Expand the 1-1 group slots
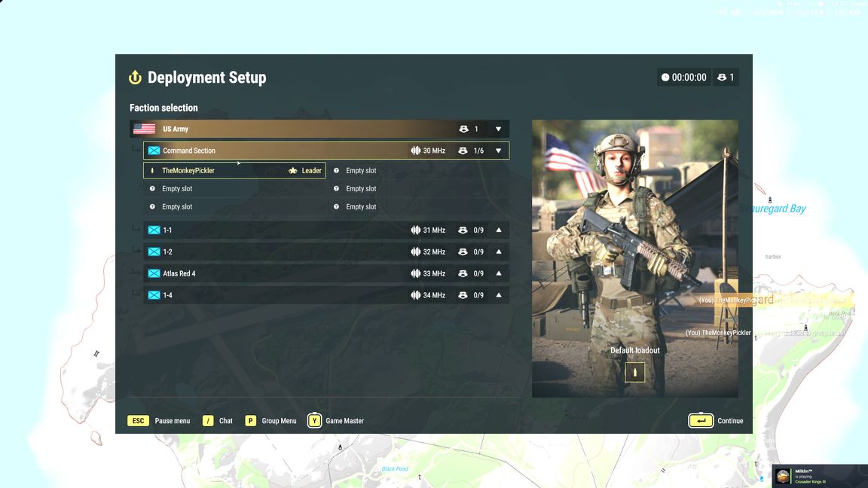Image resolution: width=868 pixels, height=488 pixels. 498,230
